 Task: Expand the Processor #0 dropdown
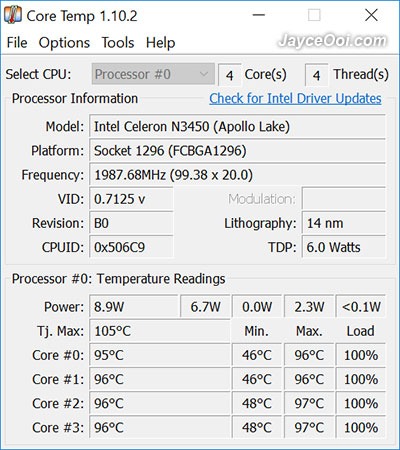pyautogui.click(x=153, y=74)
